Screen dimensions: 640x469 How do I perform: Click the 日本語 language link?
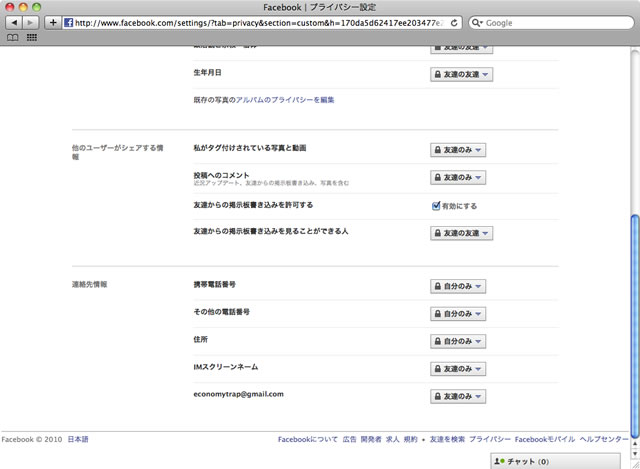pyautogui.click(x=78, y=439)
